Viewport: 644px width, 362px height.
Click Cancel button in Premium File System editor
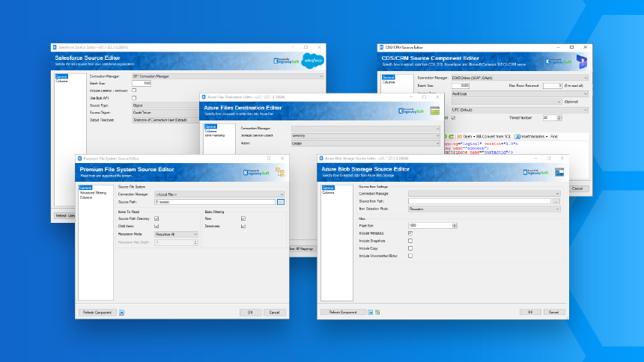point(274,313)
